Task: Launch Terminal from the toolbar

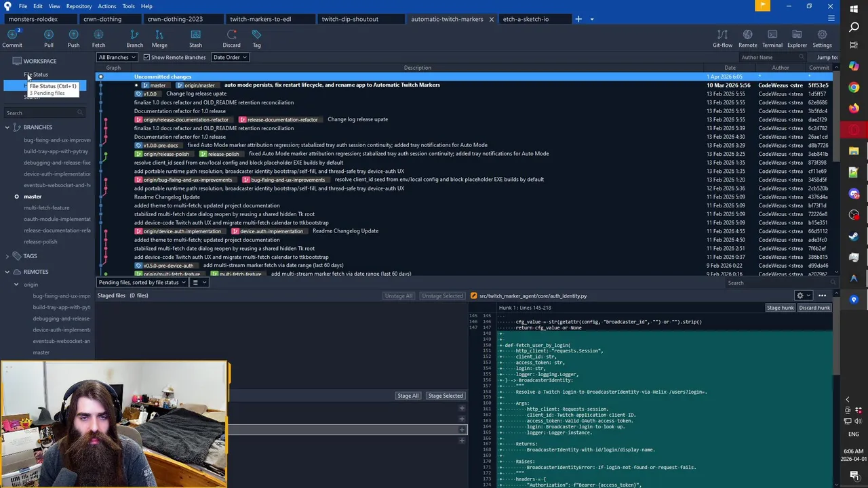Action: point(772,39)
